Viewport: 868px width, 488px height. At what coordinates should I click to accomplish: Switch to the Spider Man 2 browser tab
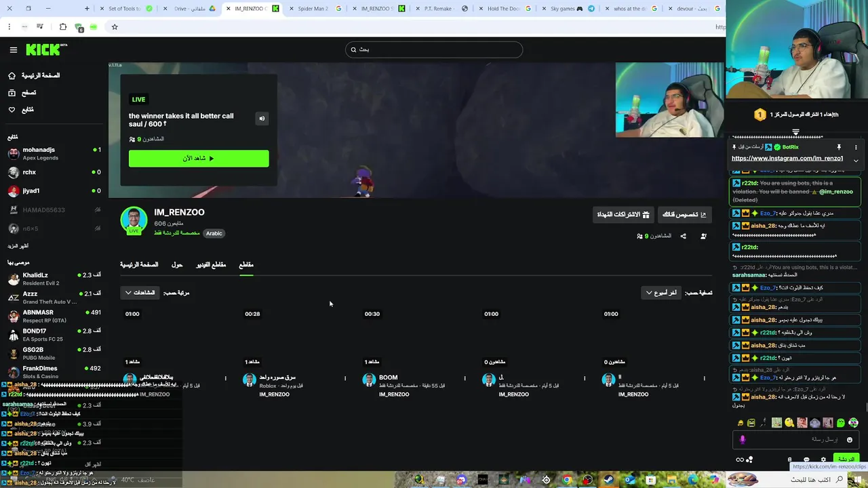click(313, 9)
